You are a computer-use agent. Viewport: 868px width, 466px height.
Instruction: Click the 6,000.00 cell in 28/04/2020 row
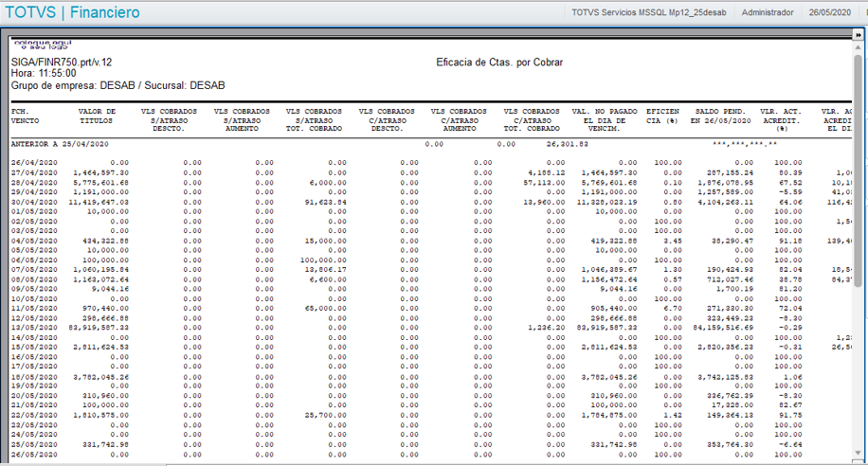point(328,183)
